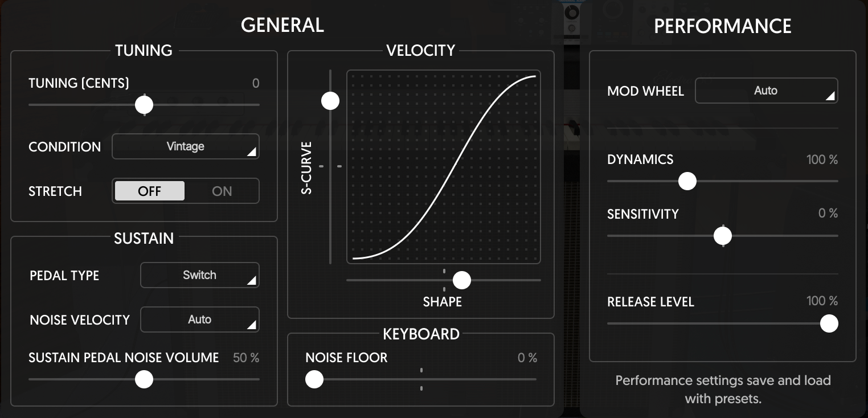Click the Sustain Pedal Noise Volume 50 % value

[x=246, y=358]
